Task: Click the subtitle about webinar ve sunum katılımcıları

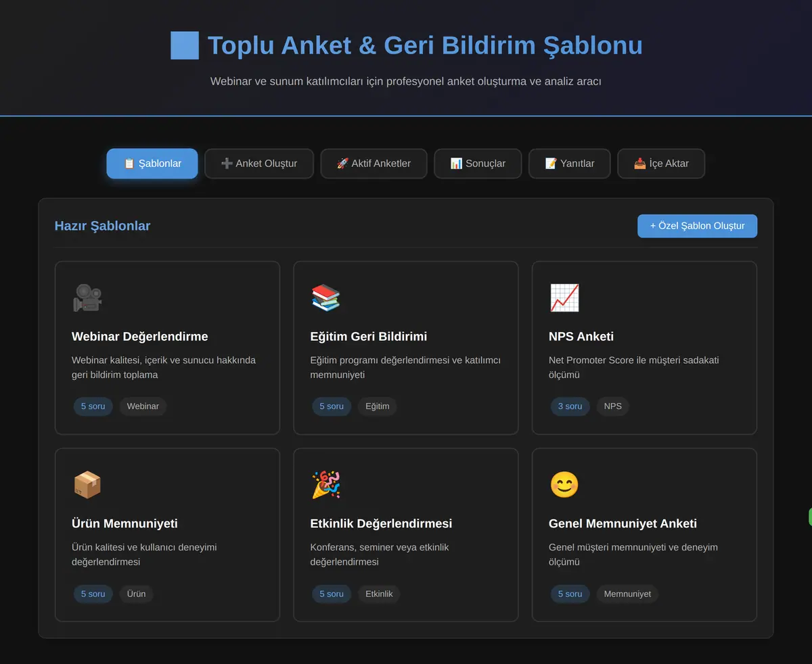Action: click(x=406, y=81)
